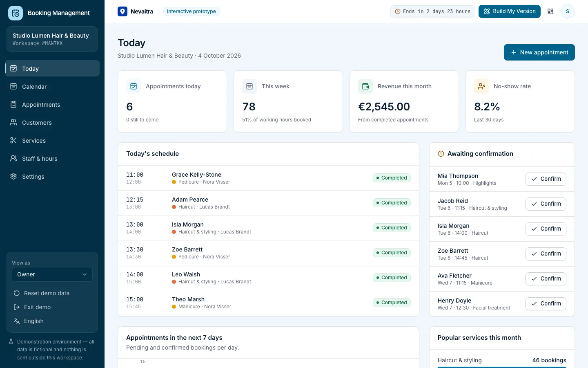Open Staff & hours from the sidebar
Viewport: 588px width, 368px height.
52,158
